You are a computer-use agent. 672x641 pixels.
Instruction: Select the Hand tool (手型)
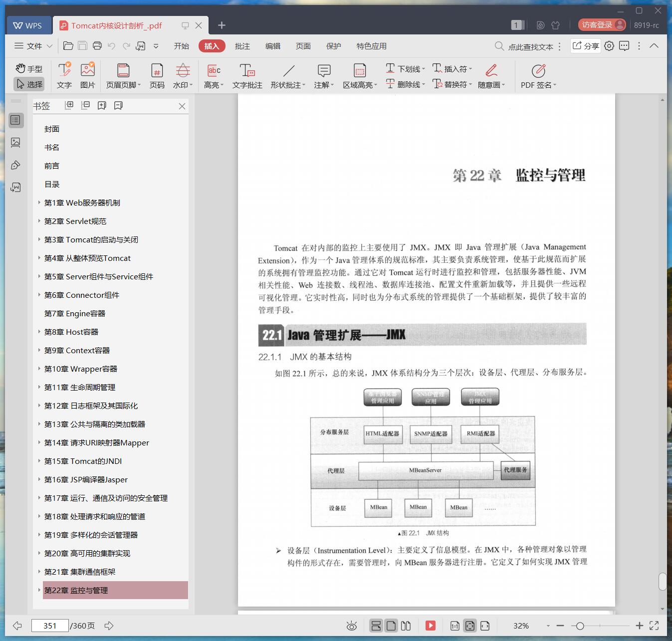(29, 69)
